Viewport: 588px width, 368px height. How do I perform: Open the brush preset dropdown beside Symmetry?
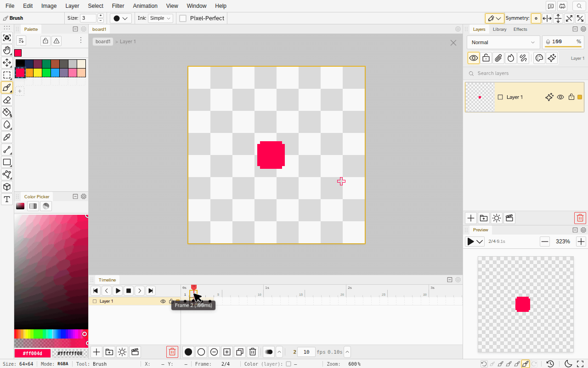click(495, 18)
